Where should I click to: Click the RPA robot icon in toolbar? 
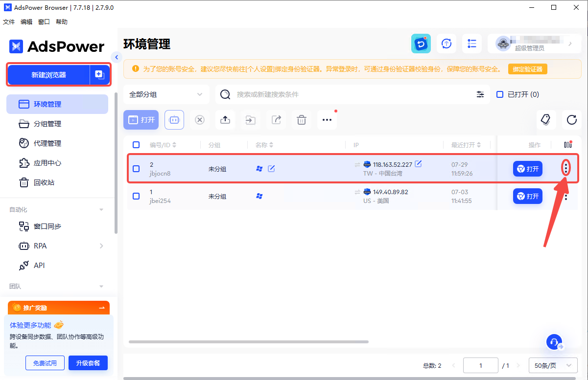(x=174, y=120)
